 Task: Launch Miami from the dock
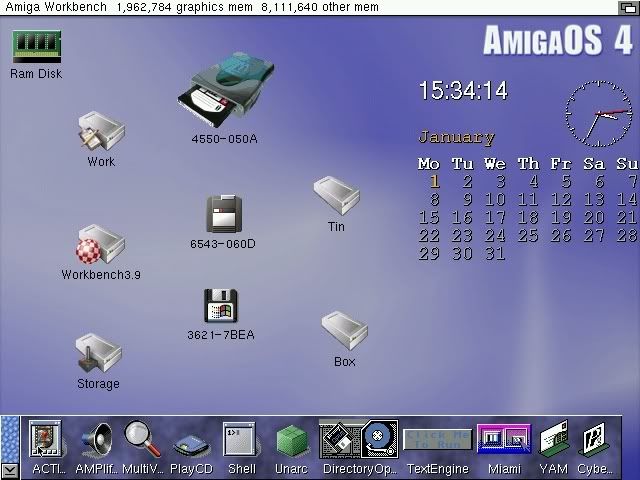504,439
